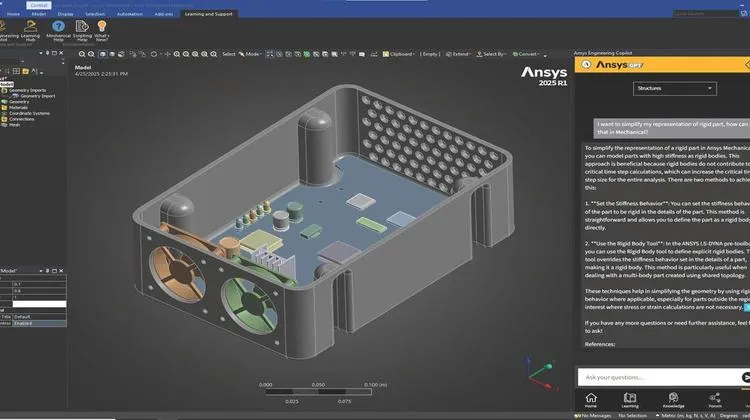Pin the Details panel using its pin icon
The width and height of the screenshot is (750, 420).
coord(47,271)
